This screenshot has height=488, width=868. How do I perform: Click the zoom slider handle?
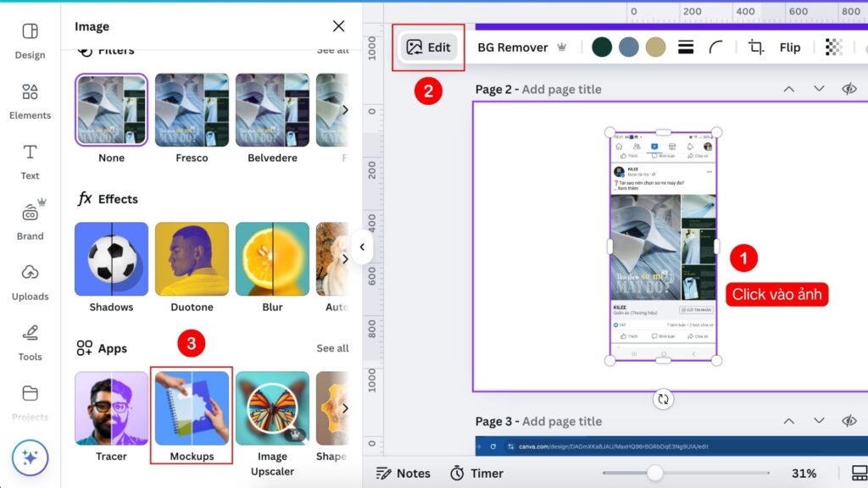click(x=655, y=473)
